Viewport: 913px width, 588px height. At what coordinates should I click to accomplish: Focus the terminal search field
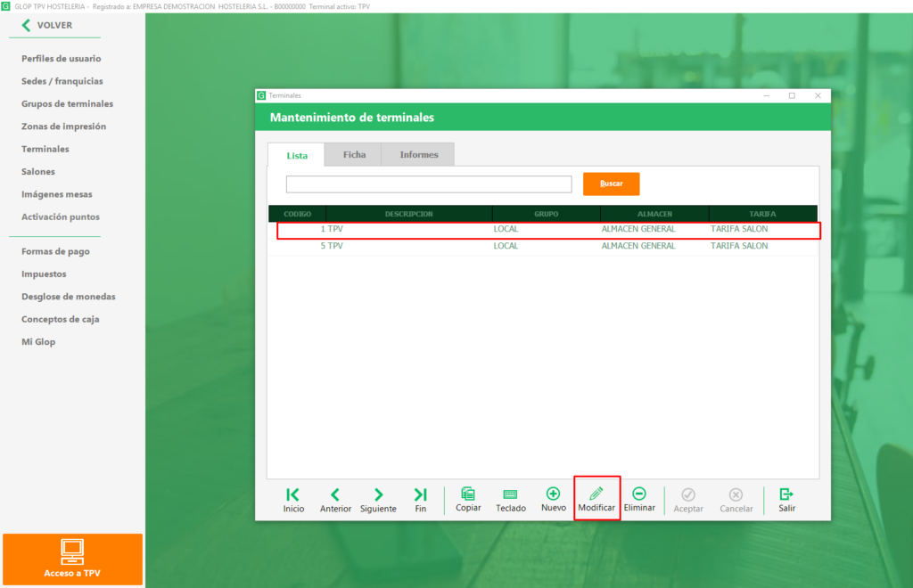click(429, 184)
